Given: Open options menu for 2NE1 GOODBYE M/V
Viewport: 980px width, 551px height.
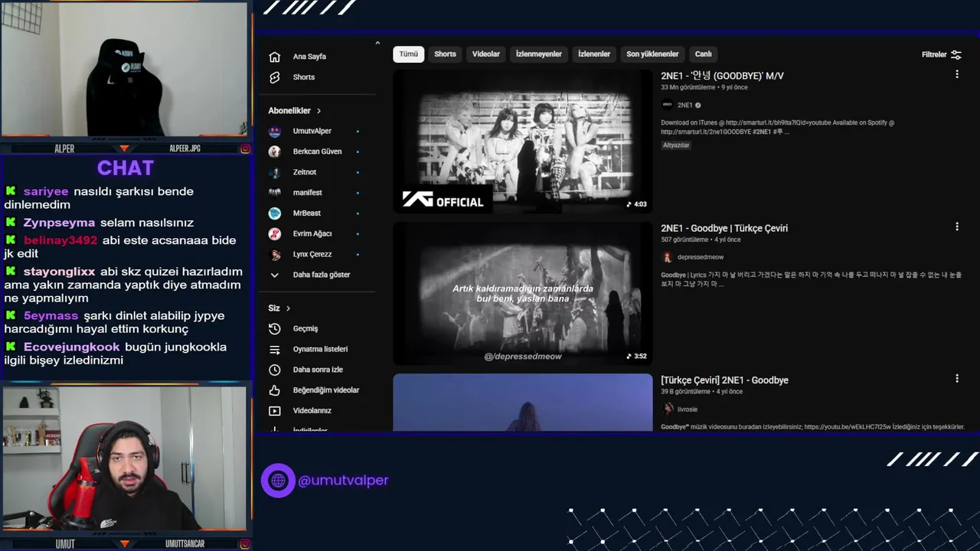Looking at the screenshot, I should point(956,74).
